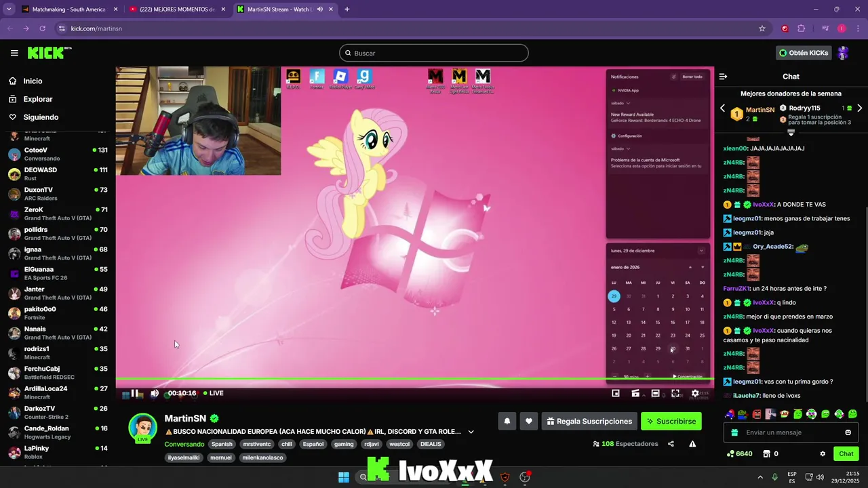
Task: Open the user avatar menu
Action: point(843,53)
